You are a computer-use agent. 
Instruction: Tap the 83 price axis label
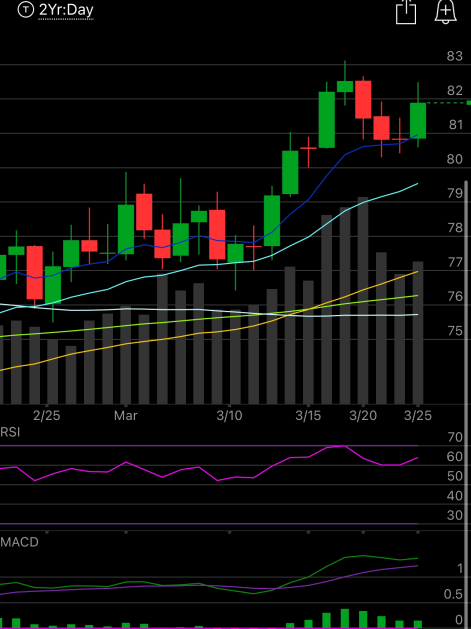pos(455,56)
